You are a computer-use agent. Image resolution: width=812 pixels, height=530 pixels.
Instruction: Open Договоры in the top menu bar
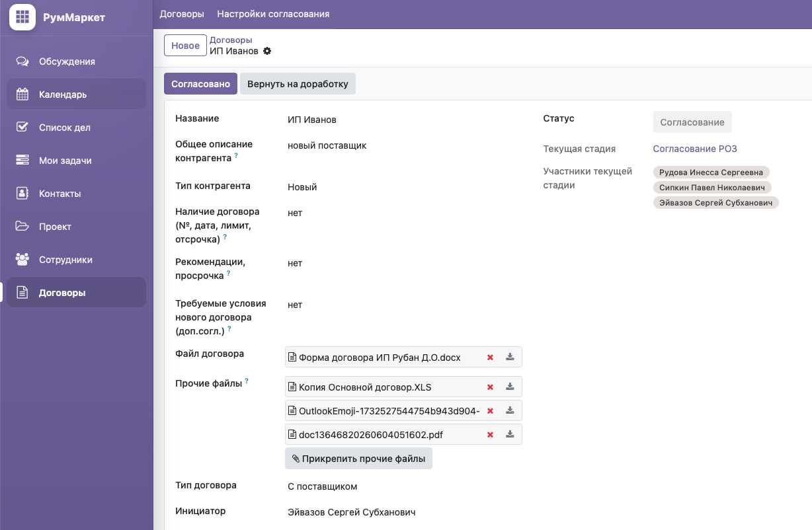182,14
